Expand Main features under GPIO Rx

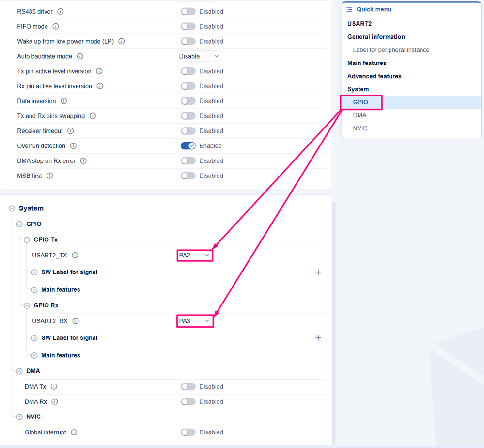click(34, 355)
